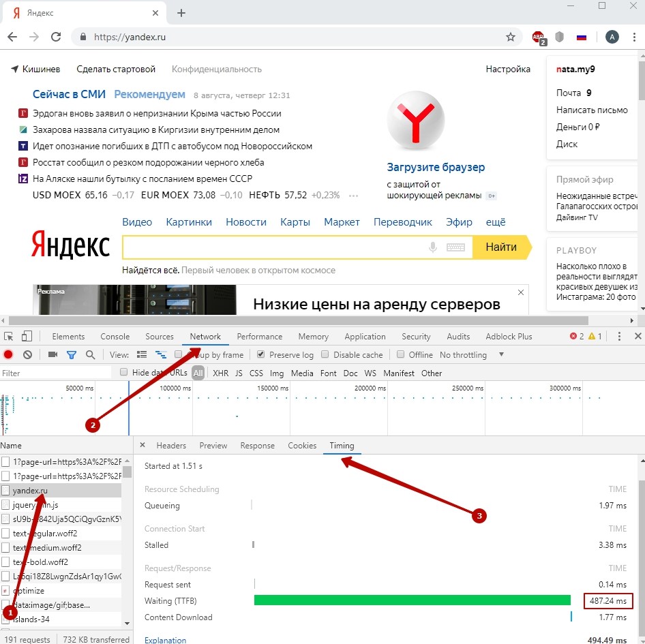Open the Картинки service link
645x644 pixels.
pyautogui.click(x=189, y=222)
